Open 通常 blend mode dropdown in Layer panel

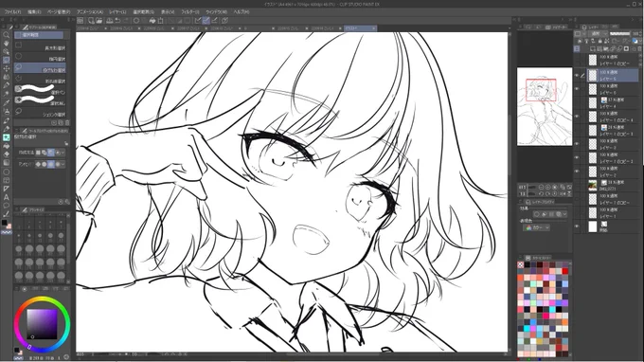[599, 34]
